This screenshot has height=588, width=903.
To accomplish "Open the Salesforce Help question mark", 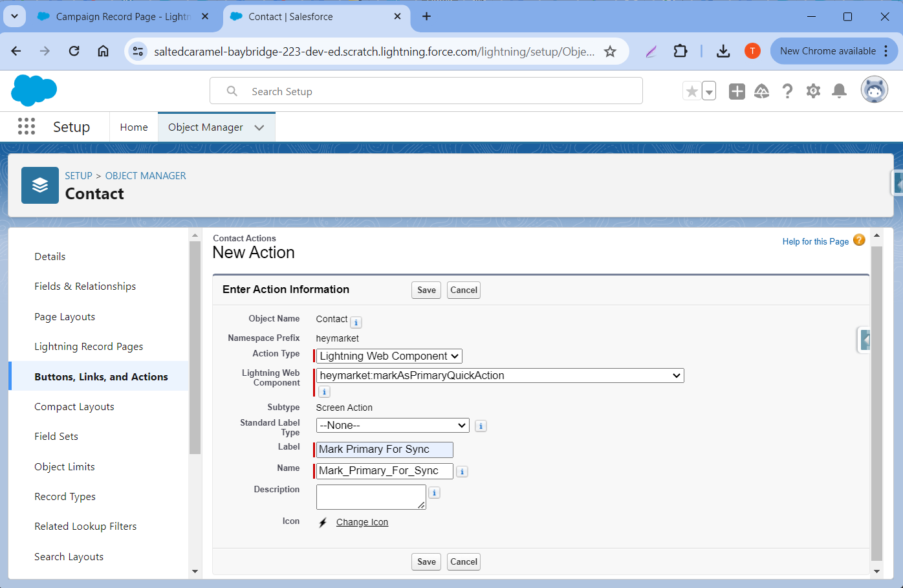I will tap(787, 91).
